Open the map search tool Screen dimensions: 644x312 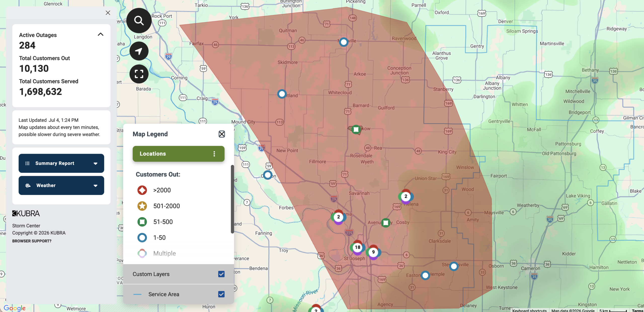(x=139, y=20)
